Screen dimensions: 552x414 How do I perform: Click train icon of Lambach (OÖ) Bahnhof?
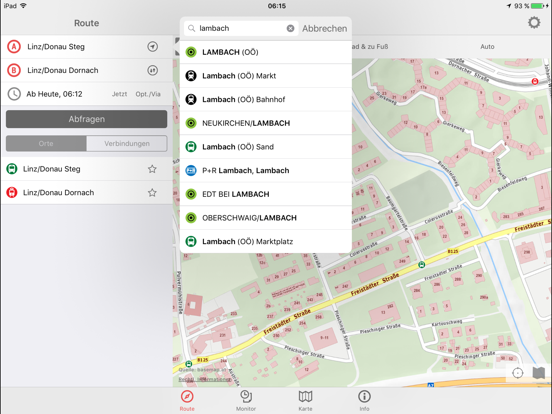(x=191, y=99)
